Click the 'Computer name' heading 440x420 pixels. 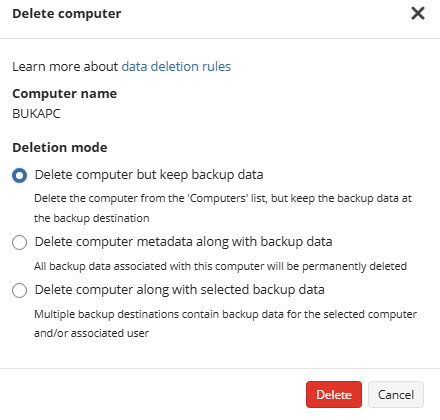coord(65,94)
